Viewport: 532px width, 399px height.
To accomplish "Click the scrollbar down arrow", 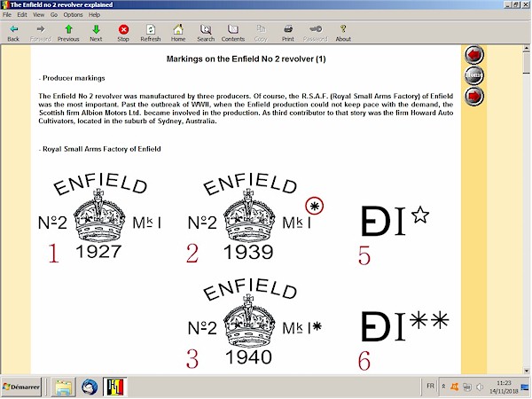I will click(526, 371).
